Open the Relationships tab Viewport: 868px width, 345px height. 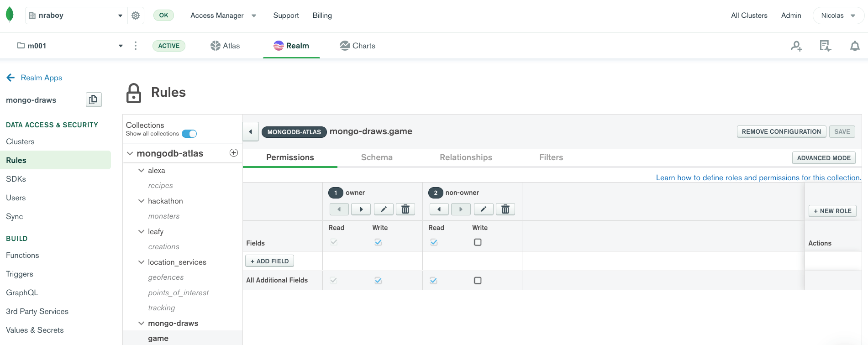[466, 157]
